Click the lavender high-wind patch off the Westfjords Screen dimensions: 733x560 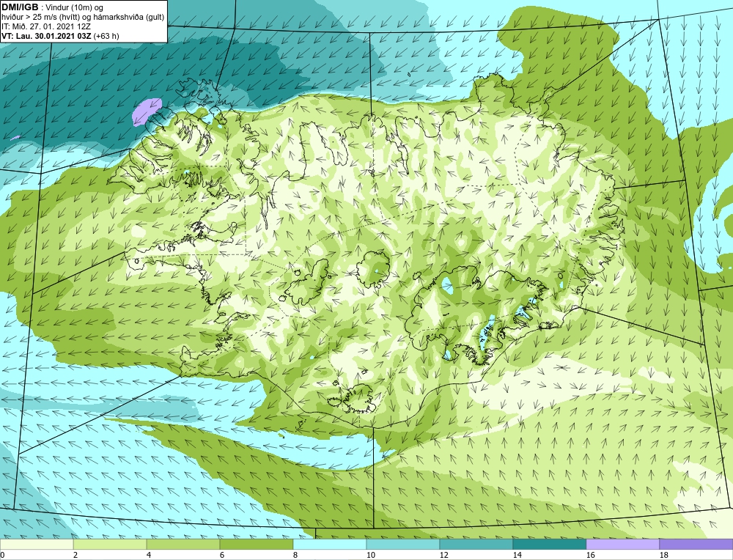[x=147, y=111]
